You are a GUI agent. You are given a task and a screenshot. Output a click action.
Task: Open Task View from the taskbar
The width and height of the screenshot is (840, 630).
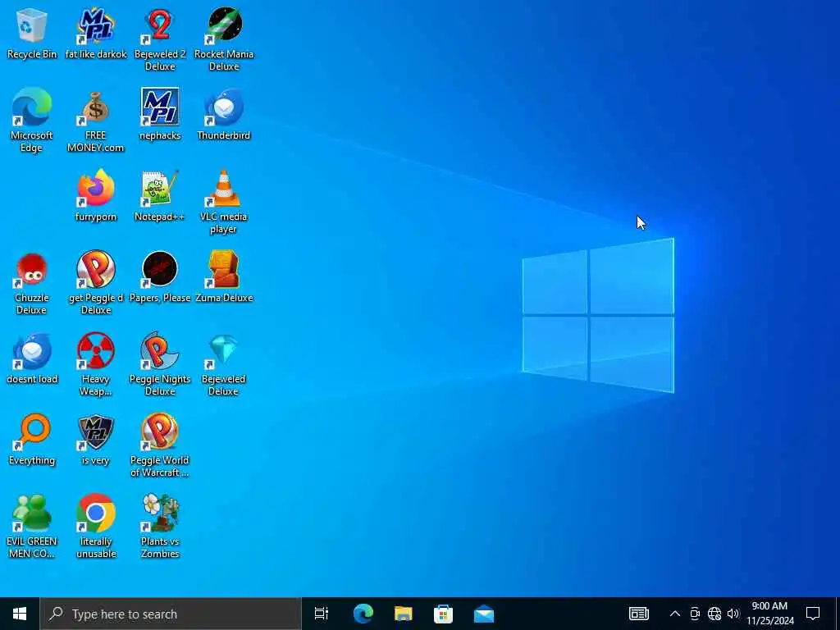322,614
